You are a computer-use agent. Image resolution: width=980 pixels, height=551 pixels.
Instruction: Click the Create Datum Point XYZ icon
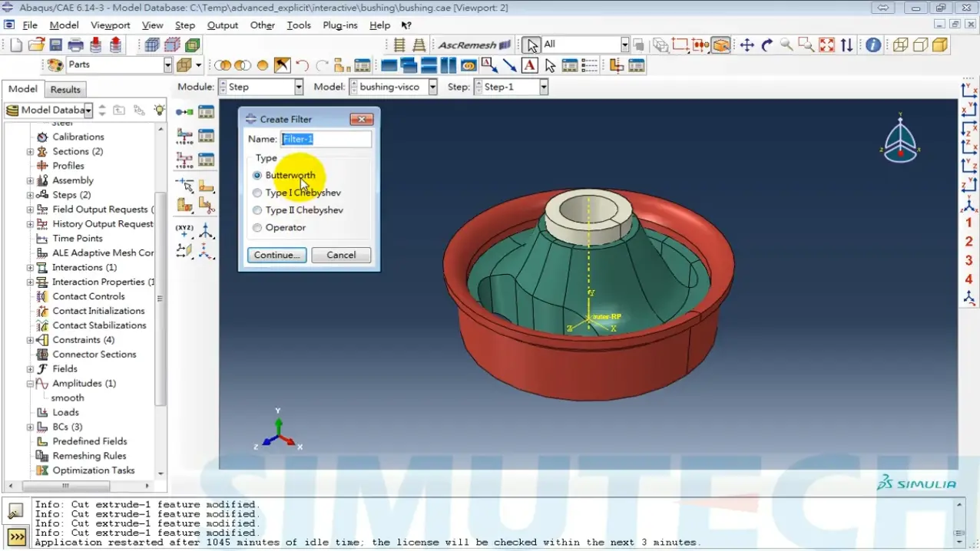click(x=184, y=230)
